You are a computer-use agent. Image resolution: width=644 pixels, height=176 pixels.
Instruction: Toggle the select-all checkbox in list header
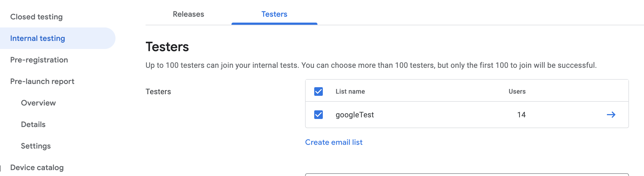coord(319,92)
